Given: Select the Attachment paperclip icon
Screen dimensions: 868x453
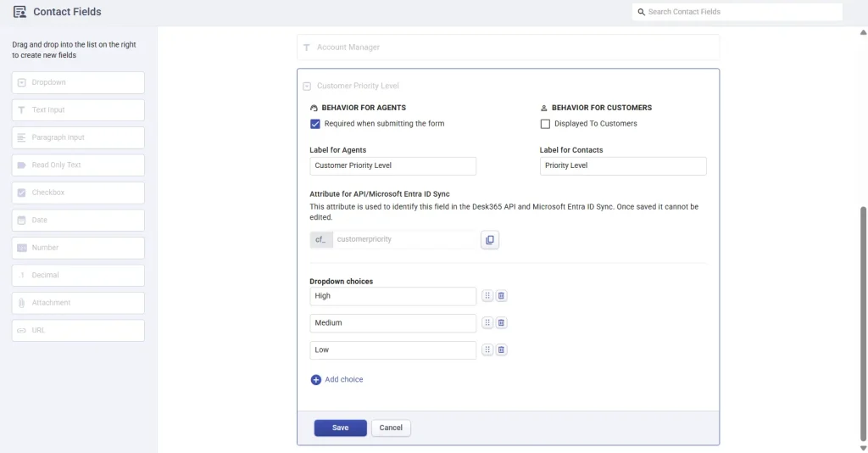Looking at the screenshot, I should point(21,303).
